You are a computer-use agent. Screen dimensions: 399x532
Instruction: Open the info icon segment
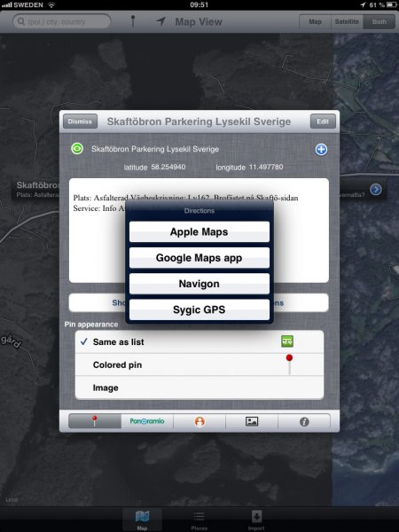(304, 421)
